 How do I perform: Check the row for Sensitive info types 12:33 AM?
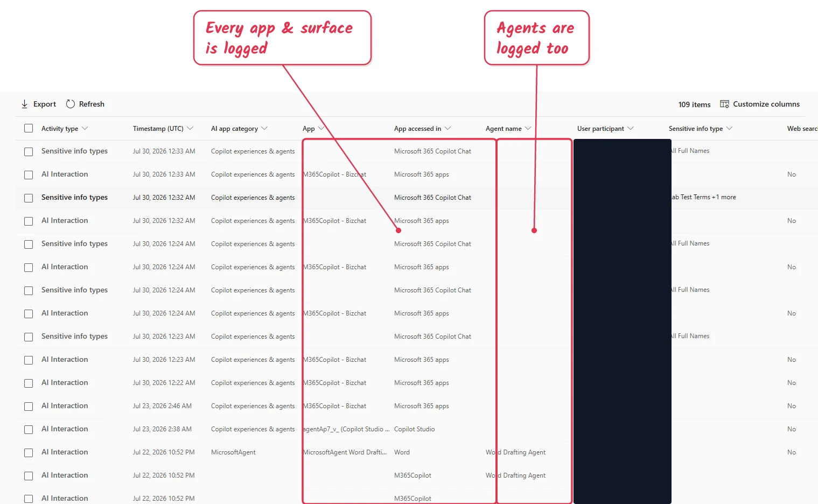(x=29, y=152)
